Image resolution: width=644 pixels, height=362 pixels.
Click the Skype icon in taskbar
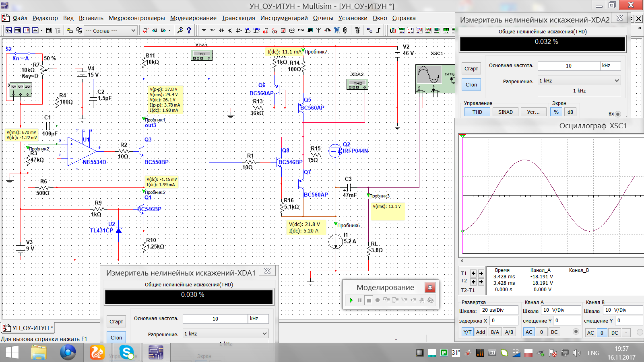coord(127,353)
